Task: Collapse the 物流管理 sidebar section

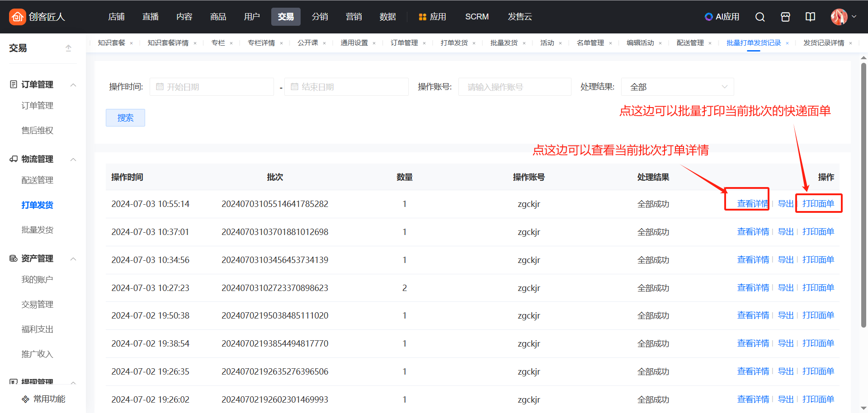Action: (73, 160)
